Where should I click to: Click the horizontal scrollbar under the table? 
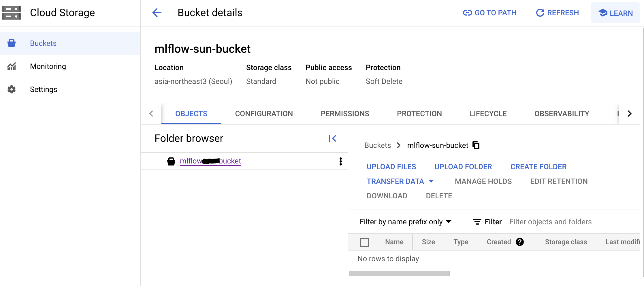(399, 273)
